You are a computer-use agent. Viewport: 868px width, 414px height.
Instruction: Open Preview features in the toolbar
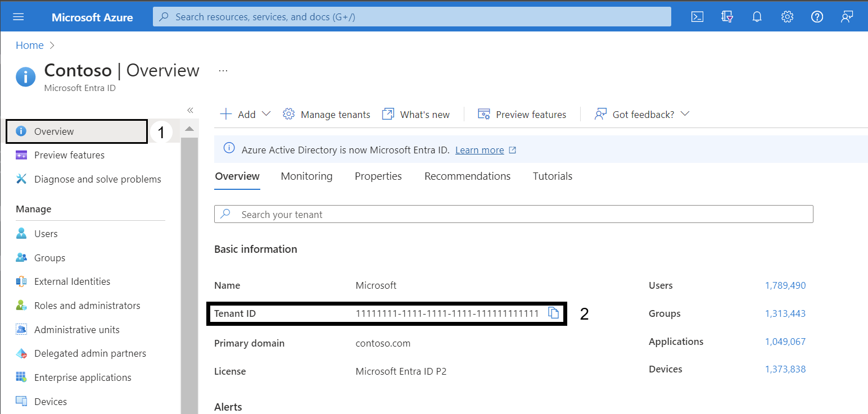[522, 115]
